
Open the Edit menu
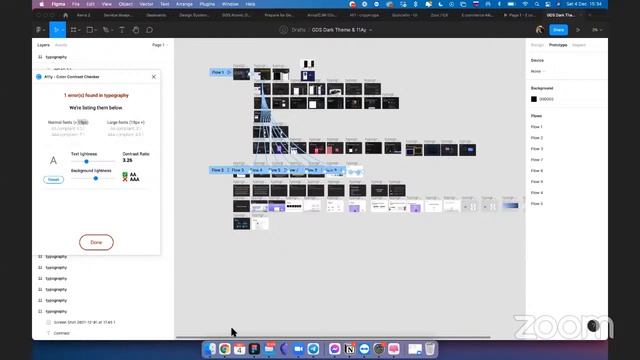click(x=91, y=4)
